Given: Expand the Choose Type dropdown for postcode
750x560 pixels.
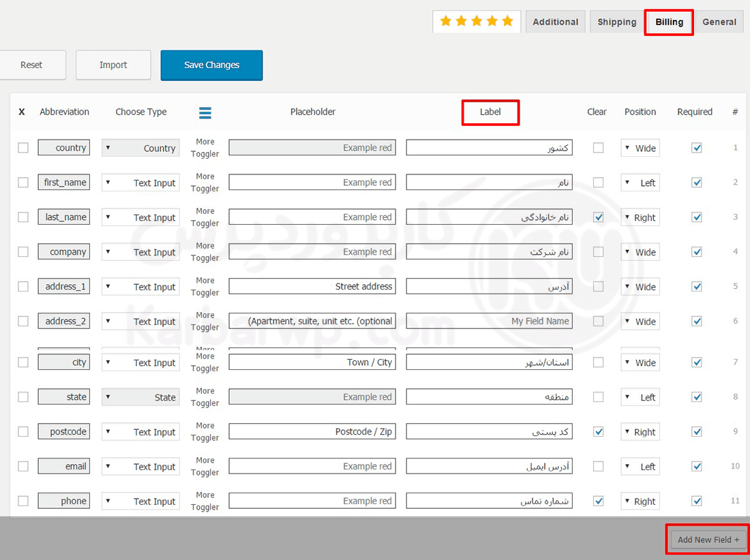Looking at the screenshot, I should tap(140, 432).
